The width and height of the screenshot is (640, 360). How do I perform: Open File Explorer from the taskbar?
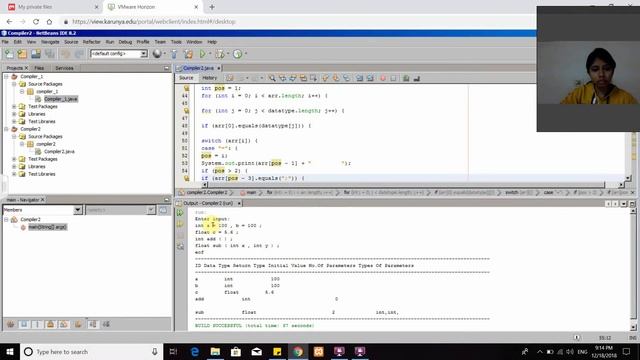[x=215, y=351]
